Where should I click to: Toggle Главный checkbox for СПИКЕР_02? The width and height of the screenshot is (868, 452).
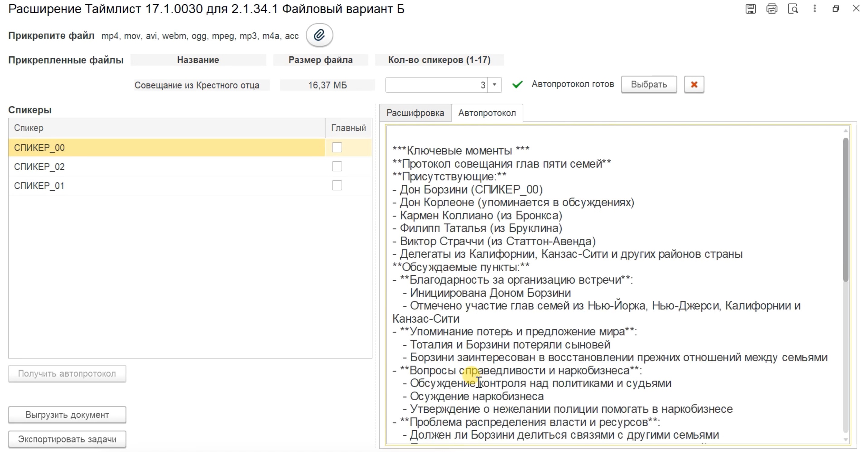[337, 166]
